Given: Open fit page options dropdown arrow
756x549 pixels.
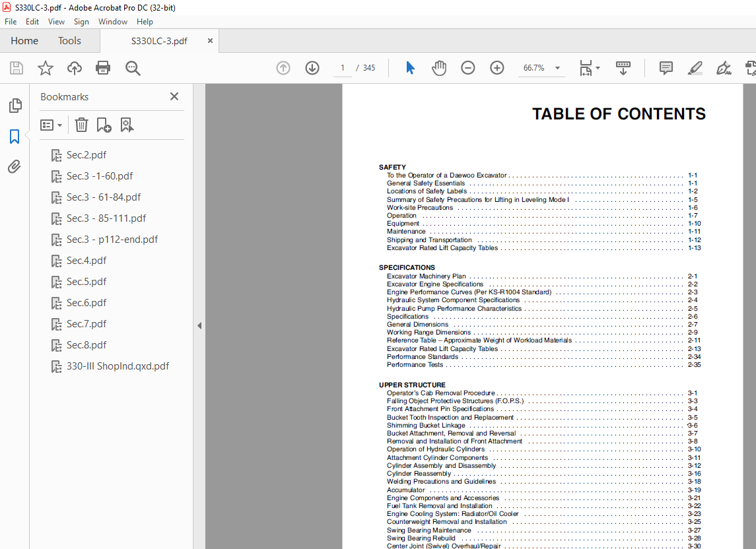Looking at the screenshot, I should click(x=598, y=68).
